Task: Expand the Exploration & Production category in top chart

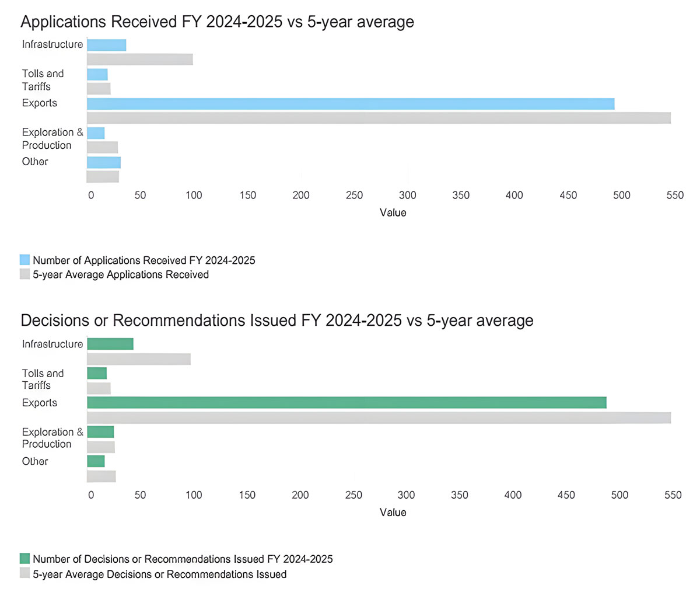Action: click(x=52, y=138)
